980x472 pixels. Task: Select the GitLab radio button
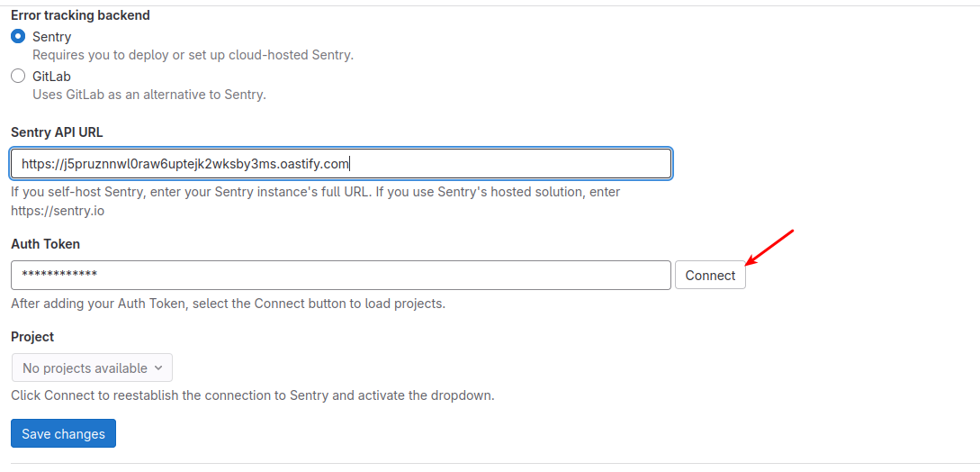[18, 77]
